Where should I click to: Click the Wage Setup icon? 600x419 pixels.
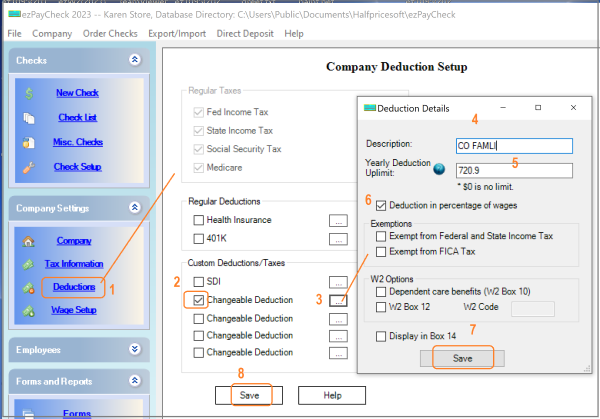(30, 310)
